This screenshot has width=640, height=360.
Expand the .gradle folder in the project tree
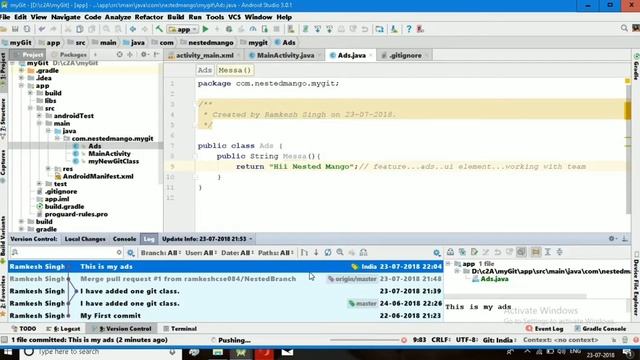coord(21,71)
